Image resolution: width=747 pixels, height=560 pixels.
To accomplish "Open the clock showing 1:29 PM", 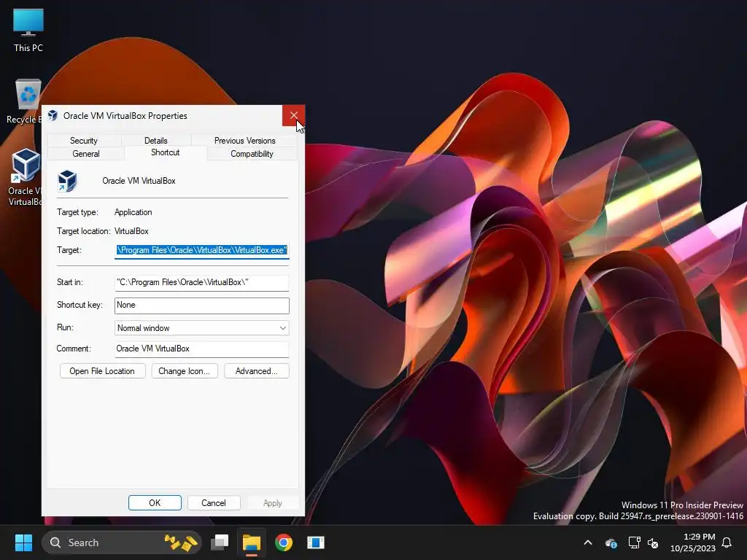I will pyautogui.click(x=693, y=542).
